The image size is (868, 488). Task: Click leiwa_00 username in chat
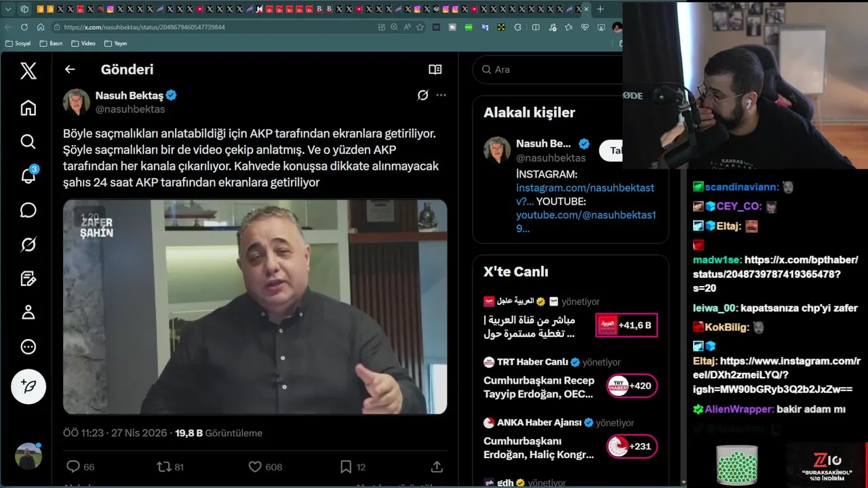click(713, 308)
